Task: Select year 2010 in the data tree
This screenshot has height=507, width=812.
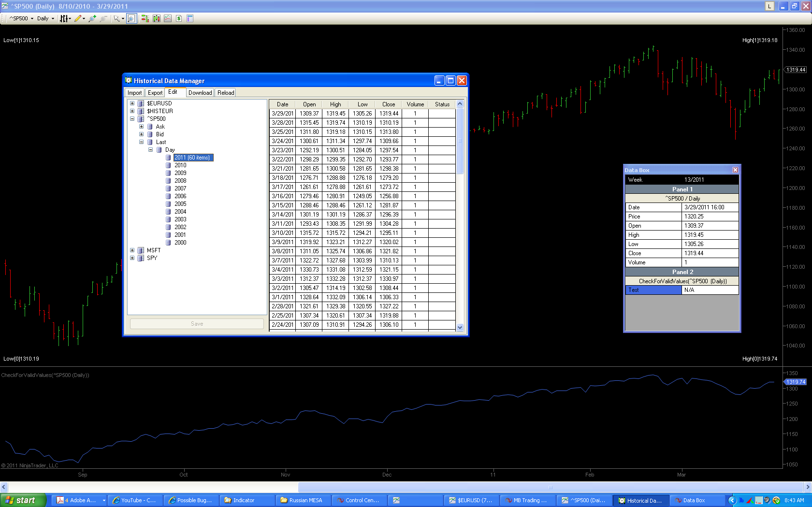Action: (x=180, y=165)
